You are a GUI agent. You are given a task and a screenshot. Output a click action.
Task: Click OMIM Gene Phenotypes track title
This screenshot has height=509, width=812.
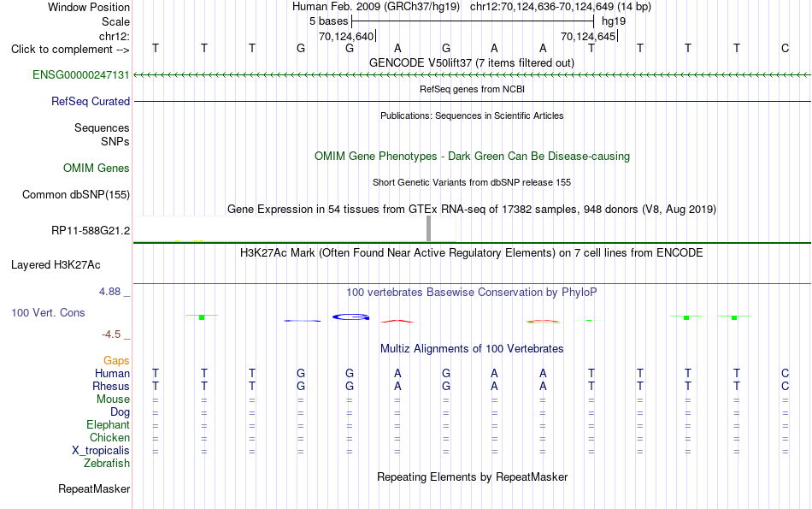(x=472, y=156)
